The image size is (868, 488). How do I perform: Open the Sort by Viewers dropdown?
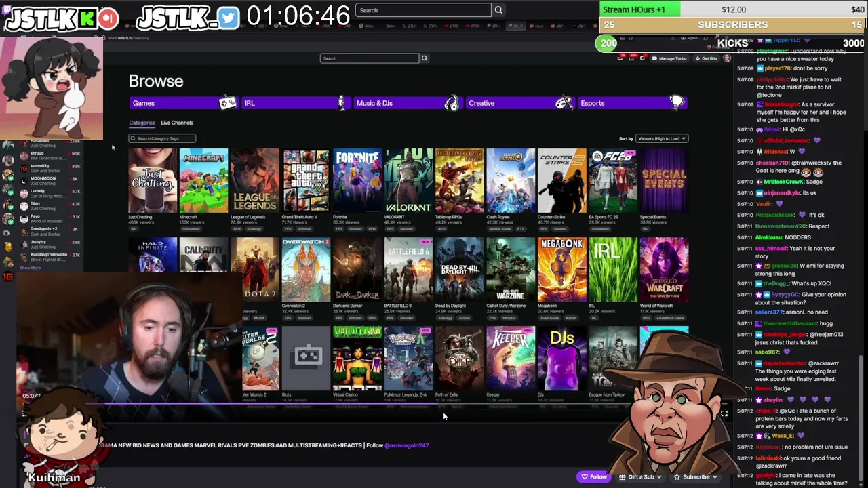point(661,138)
